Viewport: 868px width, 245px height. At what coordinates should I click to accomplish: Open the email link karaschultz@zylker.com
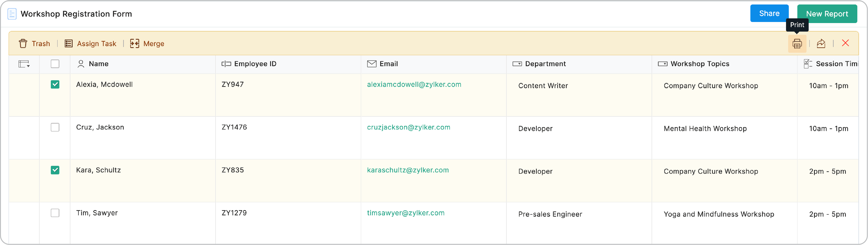click(408, 170)
